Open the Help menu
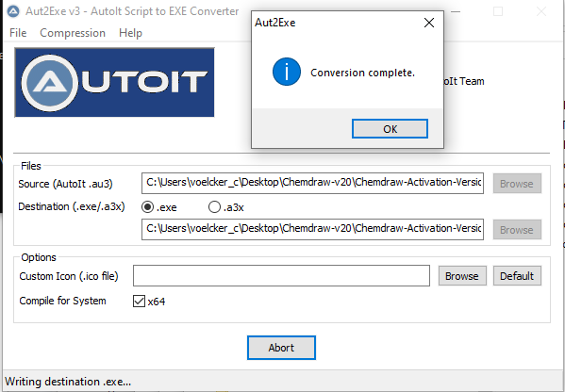Screen dimensions: 565x392 click(130, 33)
